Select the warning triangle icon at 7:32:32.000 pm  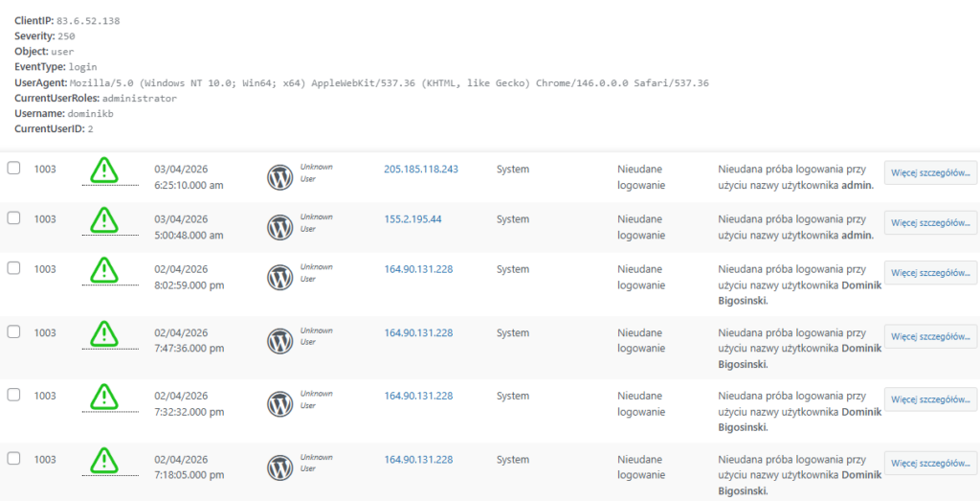pyautogui.click(x=103, y=396)
